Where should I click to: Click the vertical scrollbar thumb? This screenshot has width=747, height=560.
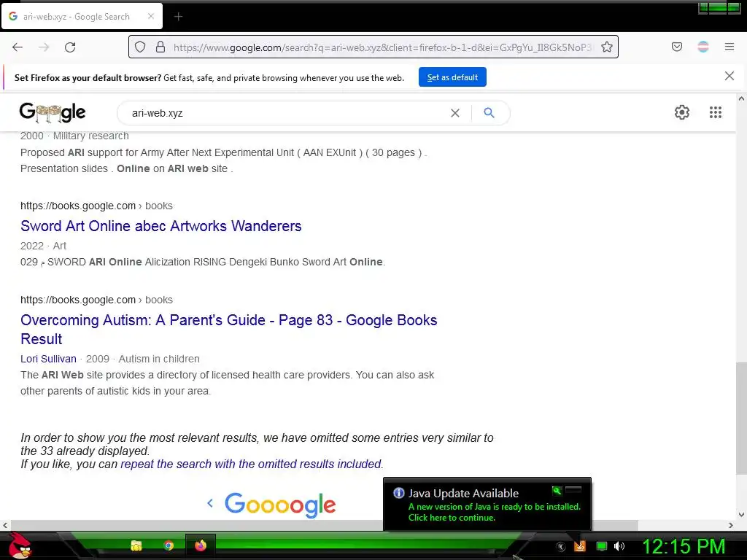pos(741,418)
